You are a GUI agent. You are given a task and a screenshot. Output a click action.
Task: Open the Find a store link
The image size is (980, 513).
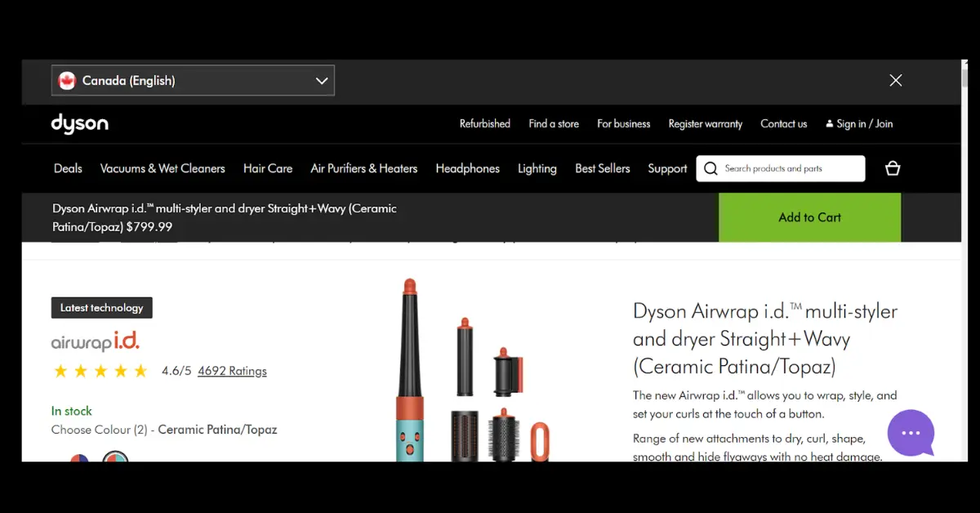point(554,124)
